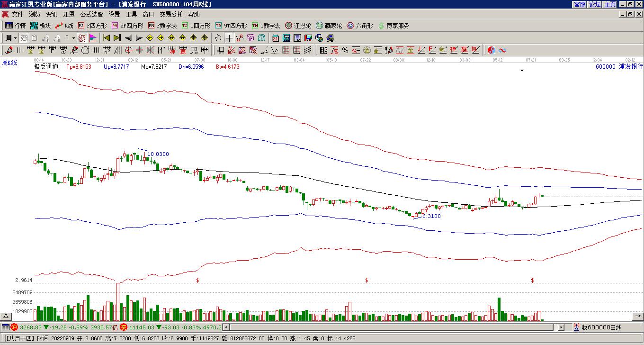Click the 客服 customer service button
Image resolution: width=644 pixels, height=345 pixels.
(x=580, y=4)
